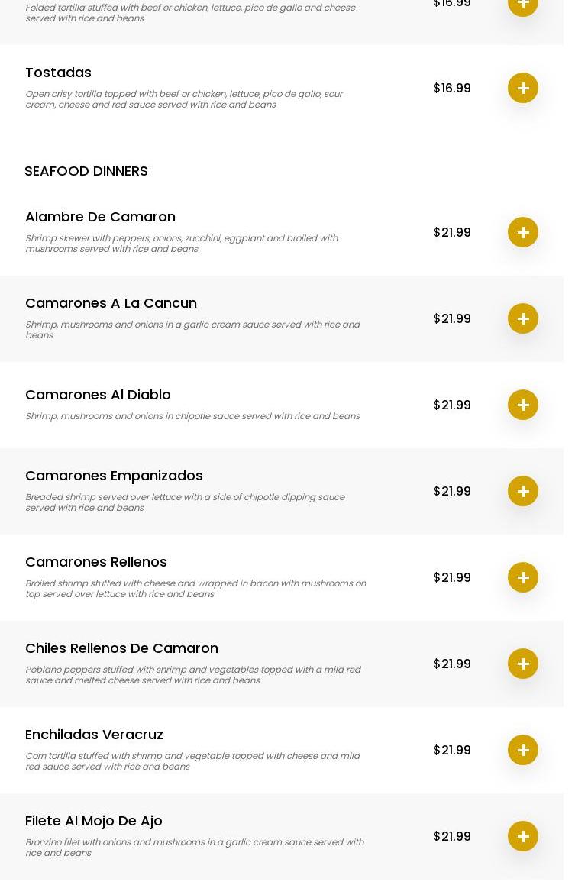Open the Camarones Rellenos item title
This screenshot has width=588, height=885.
[x=96, y=562]
